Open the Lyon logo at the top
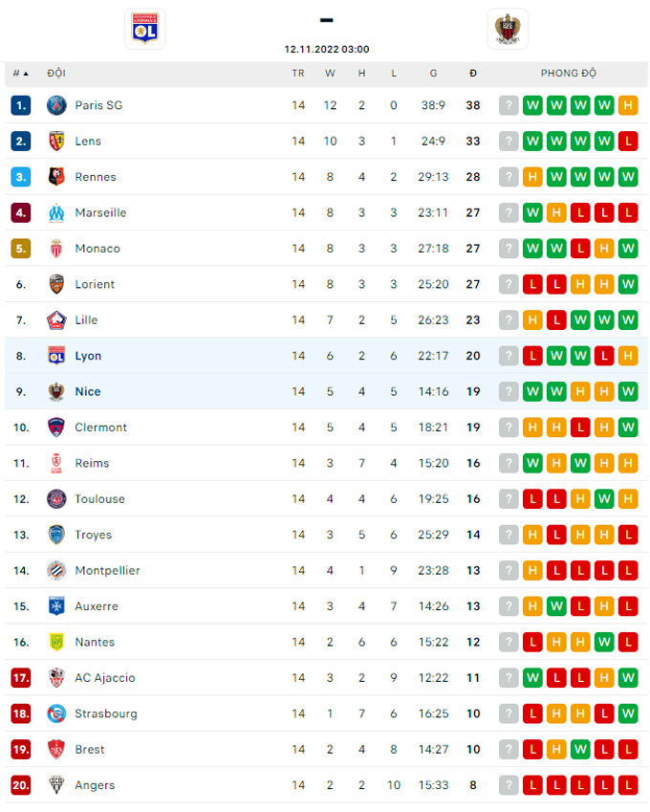 click(145, 29)
